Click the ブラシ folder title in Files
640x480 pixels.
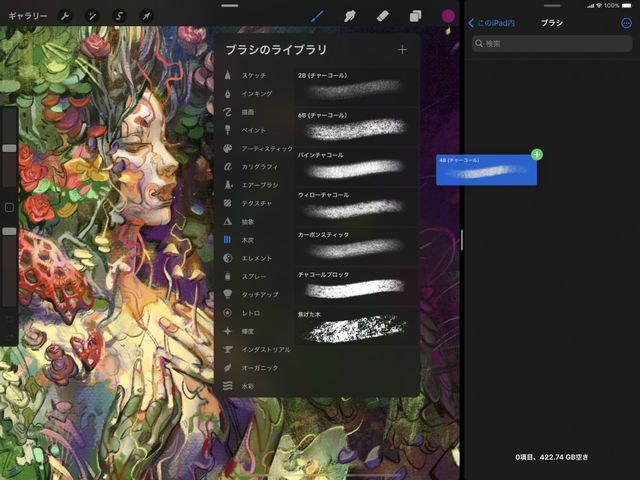[551, 23]
